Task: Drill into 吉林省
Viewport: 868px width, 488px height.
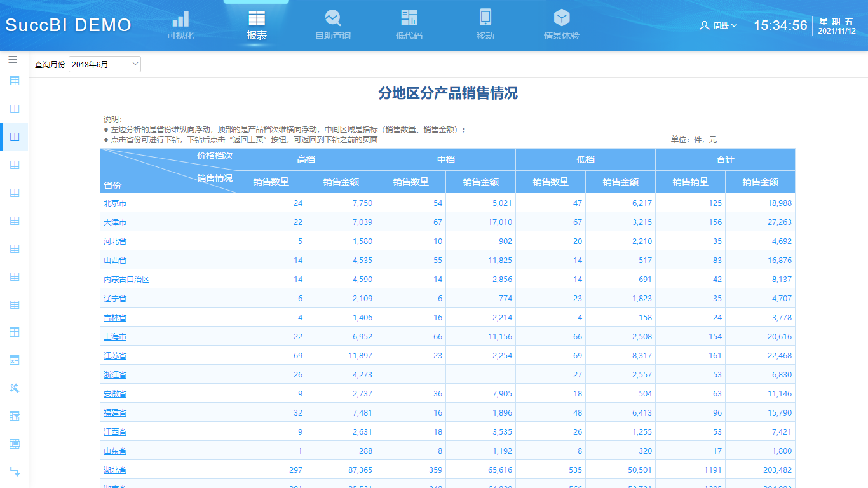Action: pos(115,318)
